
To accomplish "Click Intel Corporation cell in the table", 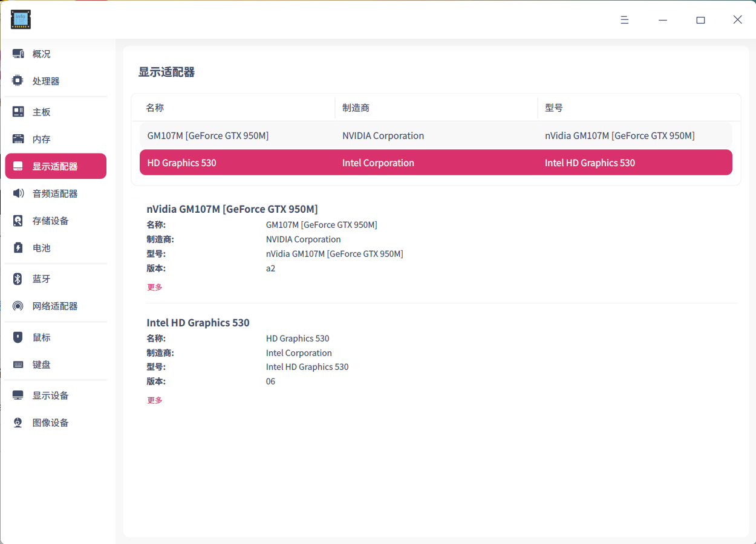I will pyautogui.click(x=378, y=163).
